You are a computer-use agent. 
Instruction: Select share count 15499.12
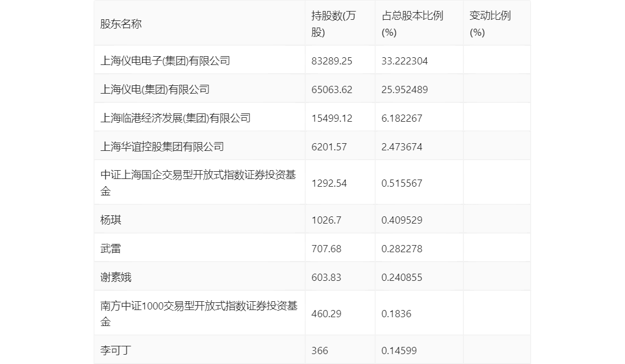pos(332,118)
